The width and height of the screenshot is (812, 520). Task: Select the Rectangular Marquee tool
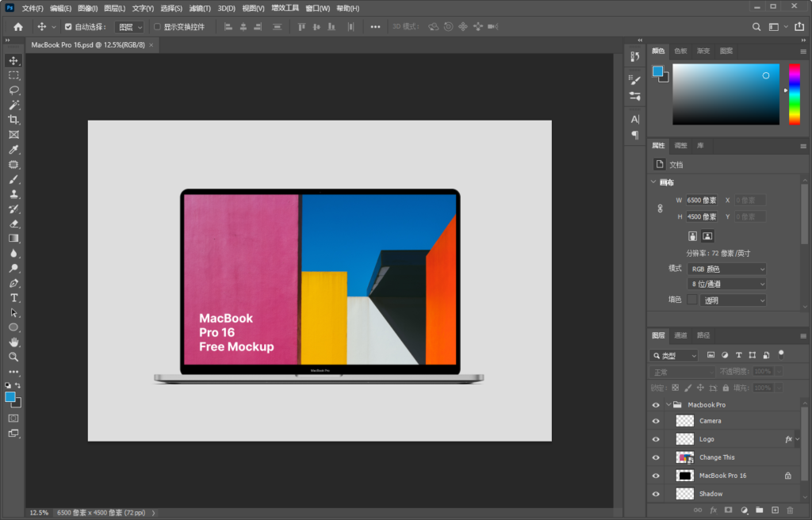tap(13, 75)
